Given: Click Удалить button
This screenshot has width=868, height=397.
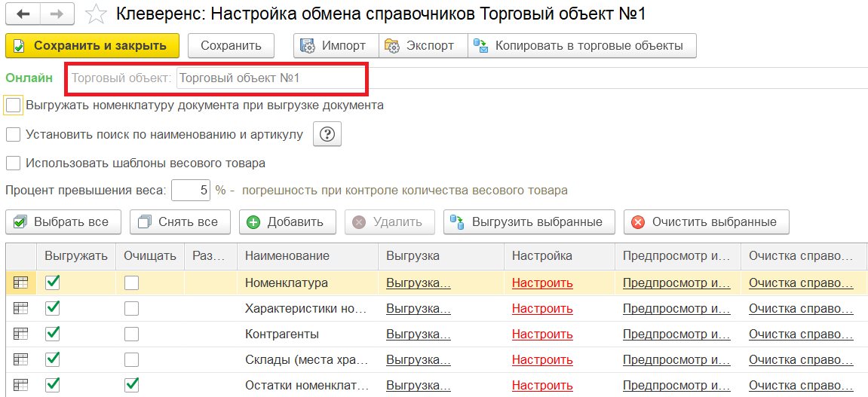Looking at the screenshot, I should coord(390,222).
